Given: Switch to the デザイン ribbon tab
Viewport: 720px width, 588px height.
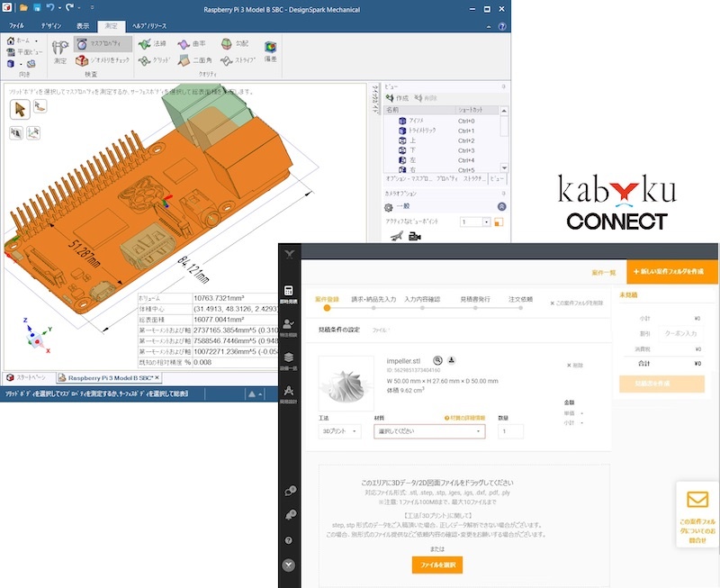Looking at the screenshot, I should (x=50, y=27).
